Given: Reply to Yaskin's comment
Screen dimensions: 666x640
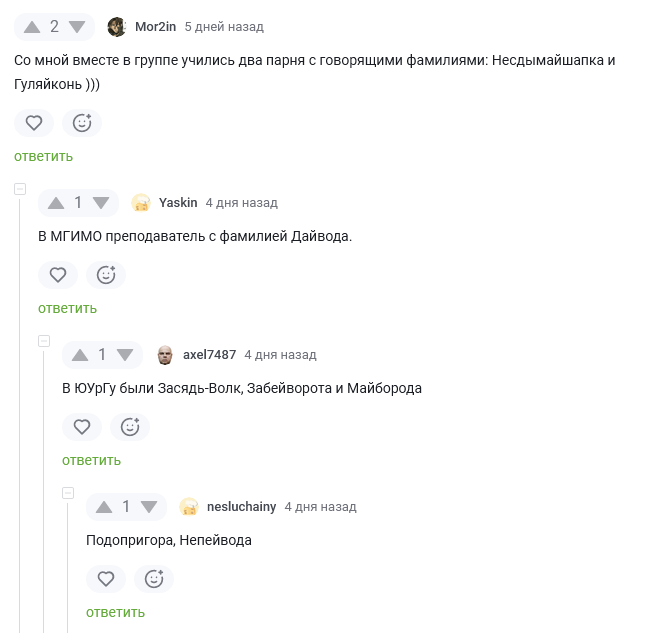Looking at the screenshot, I should (x=67, y=308).
